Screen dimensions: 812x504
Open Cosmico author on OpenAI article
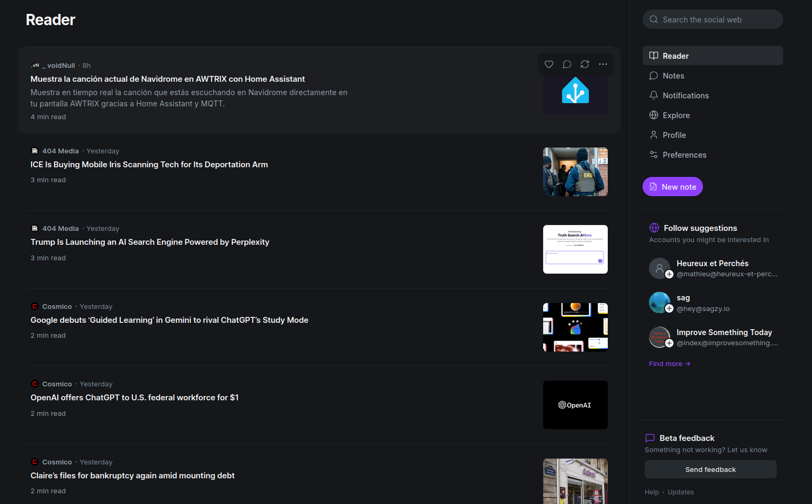pyautogui.click(x=57, y=384)
